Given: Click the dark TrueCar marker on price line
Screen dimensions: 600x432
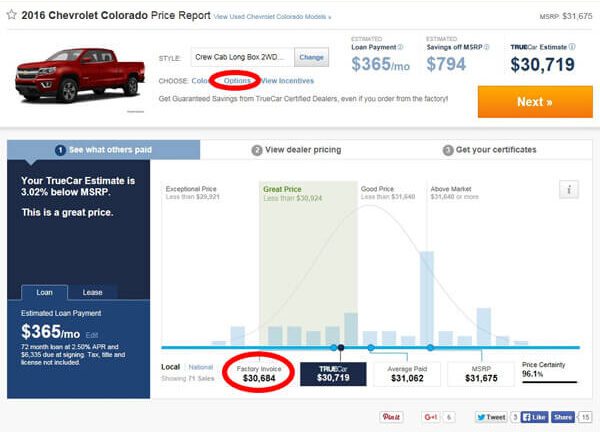Looking at the screenshot, I should coord(341,347).
